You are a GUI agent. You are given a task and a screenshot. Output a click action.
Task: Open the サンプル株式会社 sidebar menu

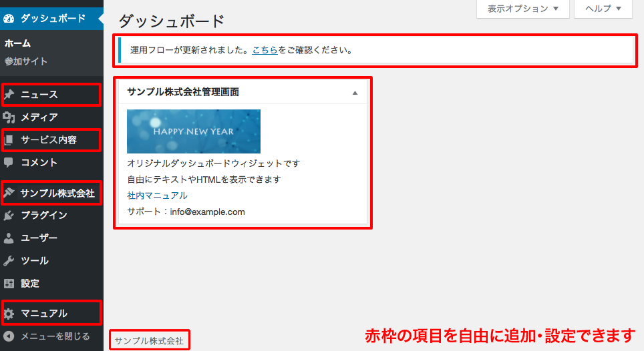pyautogui.click(x=51, y=193)
